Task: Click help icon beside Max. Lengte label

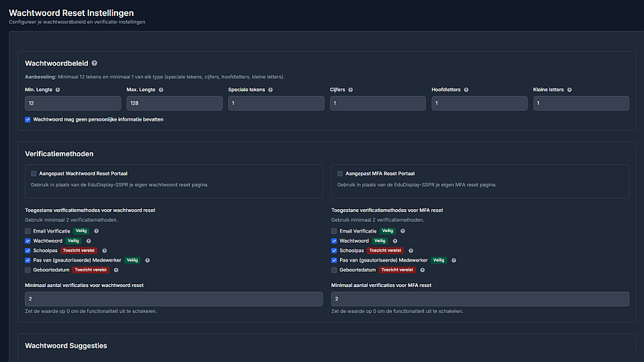Action: (x=161, y=90)
